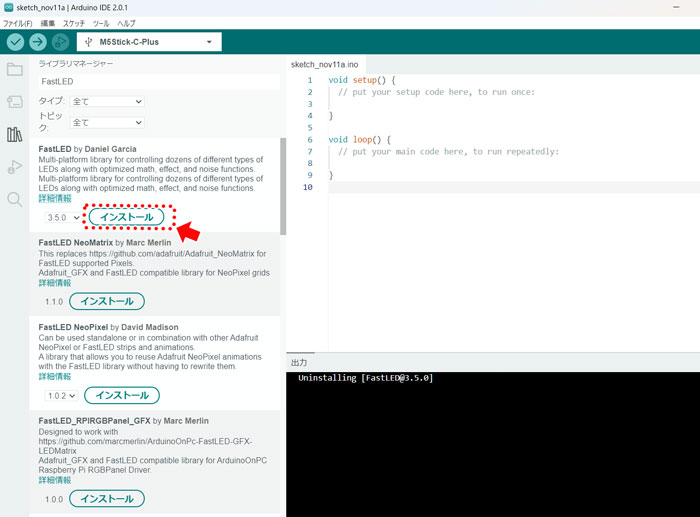This screenshot has height=517, width=700.
Task: Open the ヘルプ menu
Action: point(126,24)
